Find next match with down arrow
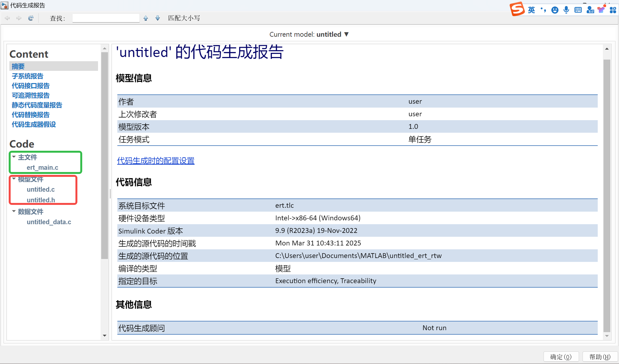 click(x=158, y=18)
